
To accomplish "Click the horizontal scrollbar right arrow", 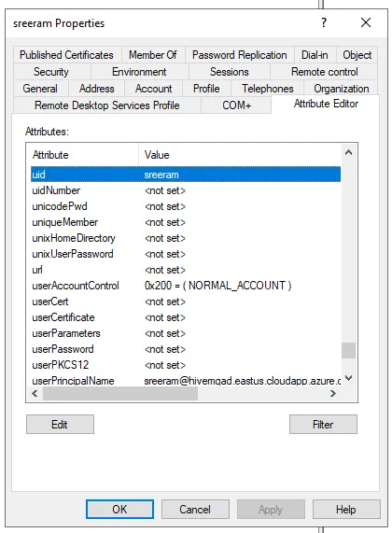I will [x=333, y=394].
